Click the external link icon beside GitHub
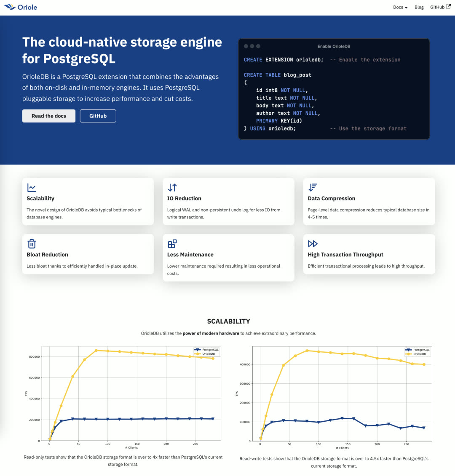This screenshot has width=455, height=476. coord(448,7)
